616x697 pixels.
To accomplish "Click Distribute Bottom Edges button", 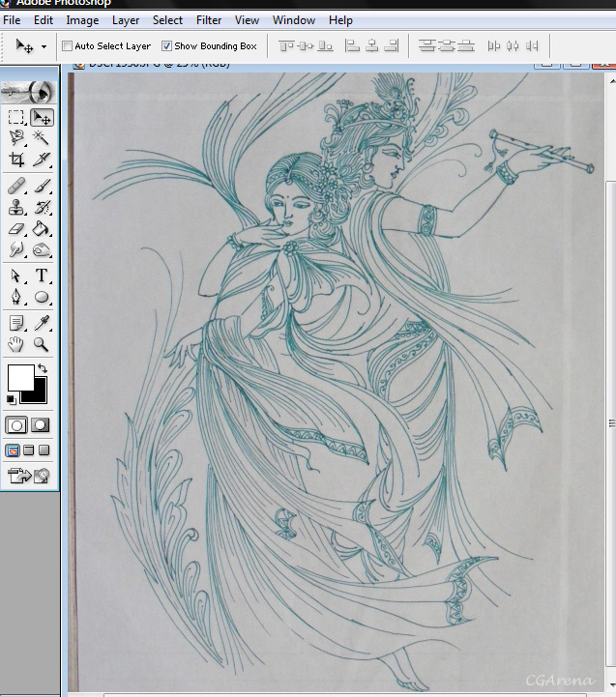I will coord(466,45).
